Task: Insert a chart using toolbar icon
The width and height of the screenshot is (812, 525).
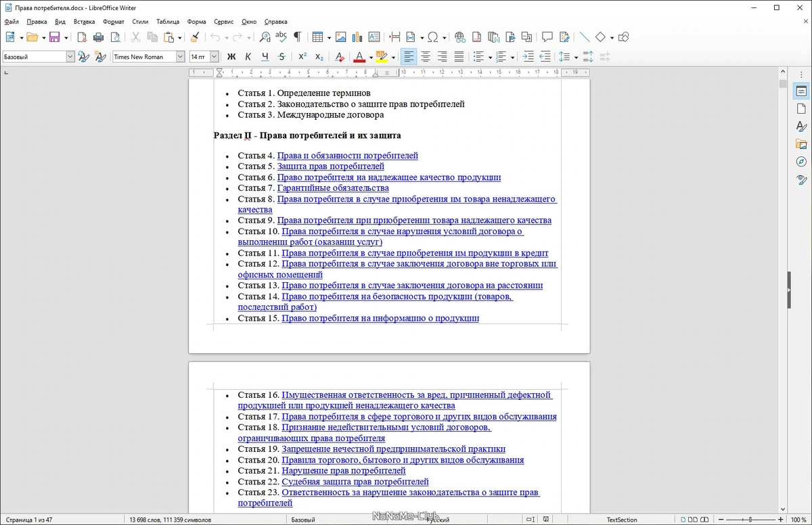Action: pos(358,37)
